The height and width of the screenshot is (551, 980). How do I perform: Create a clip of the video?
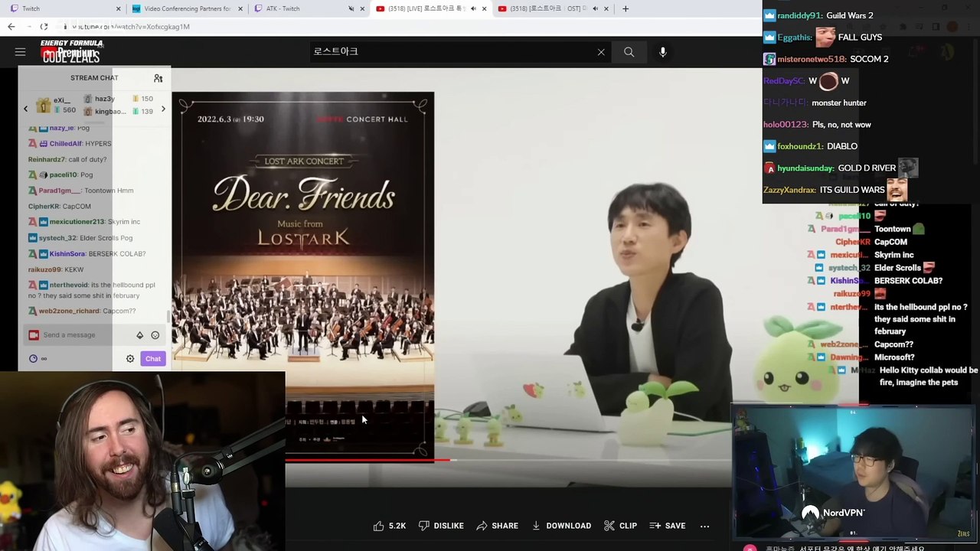coord(620,526)
